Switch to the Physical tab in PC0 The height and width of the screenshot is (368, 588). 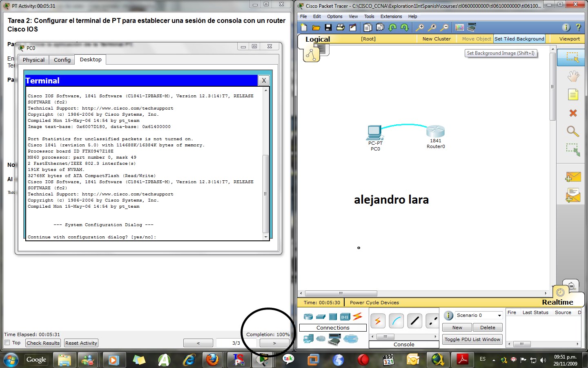coord(33,60)
